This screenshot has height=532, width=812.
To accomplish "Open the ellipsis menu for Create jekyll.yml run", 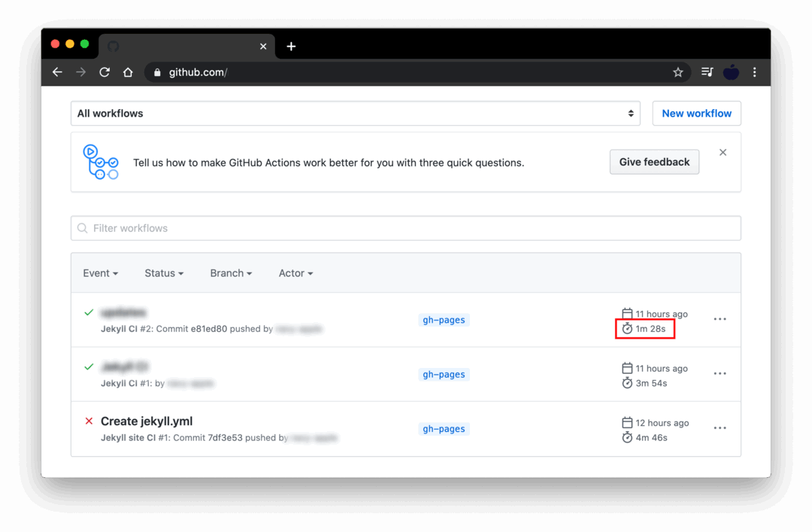I will (720, 427).
